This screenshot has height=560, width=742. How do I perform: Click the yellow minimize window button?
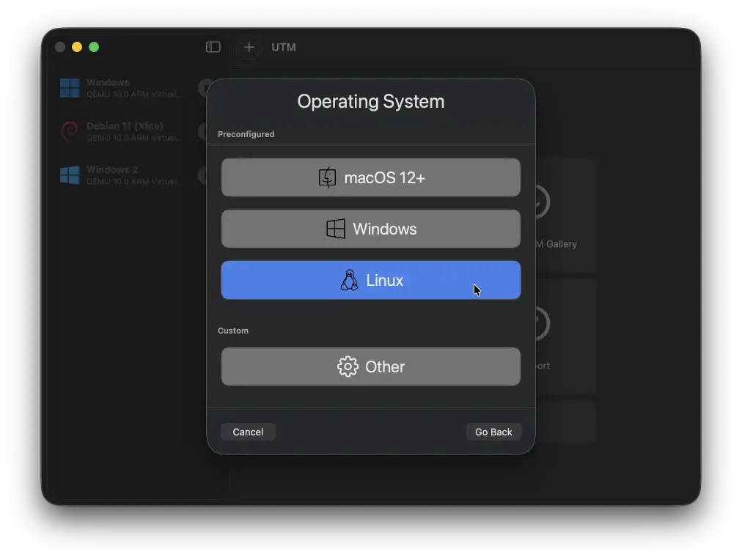[77, 47]
